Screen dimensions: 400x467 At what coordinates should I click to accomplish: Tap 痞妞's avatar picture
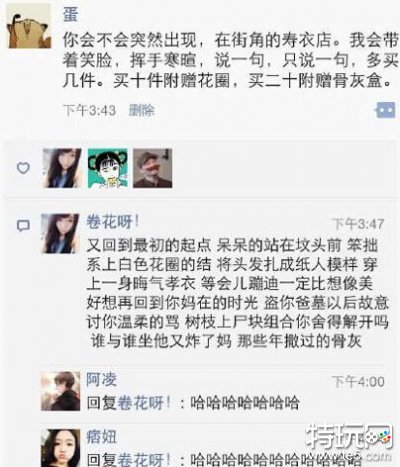(x=60, y=448)
